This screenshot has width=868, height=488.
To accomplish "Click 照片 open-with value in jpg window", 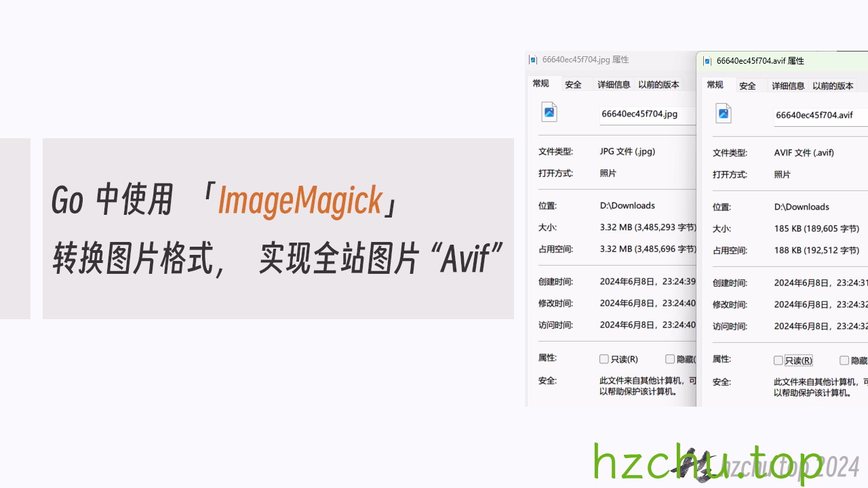I will coord(608,174).
